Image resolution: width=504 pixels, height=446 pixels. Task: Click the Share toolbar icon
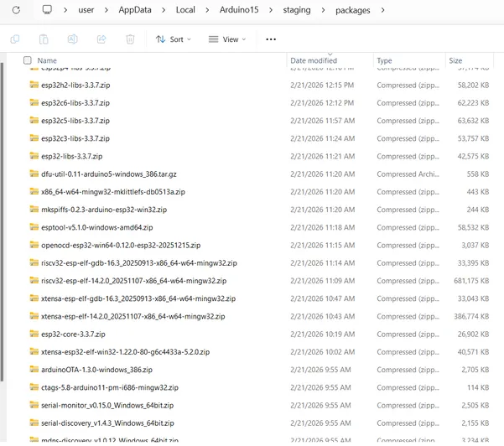[x=101, y=39]
